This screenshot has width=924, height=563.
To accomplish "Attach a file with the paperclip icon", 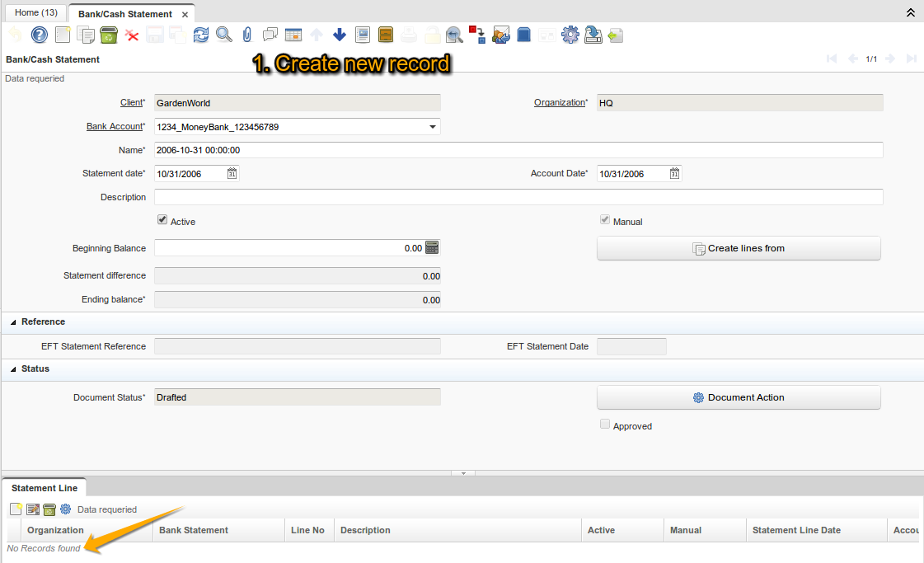I will [246, 35].
